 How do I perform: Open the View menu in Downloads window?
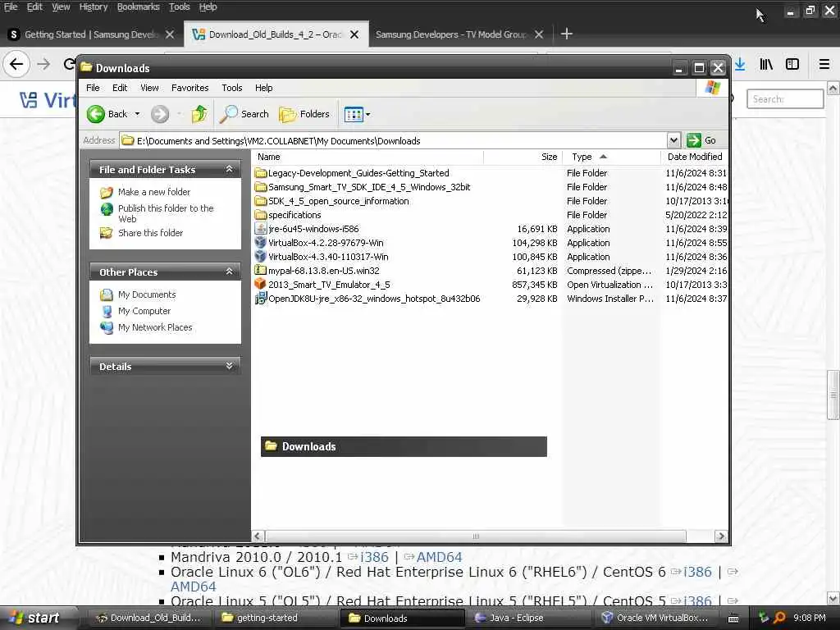[149, 88]
